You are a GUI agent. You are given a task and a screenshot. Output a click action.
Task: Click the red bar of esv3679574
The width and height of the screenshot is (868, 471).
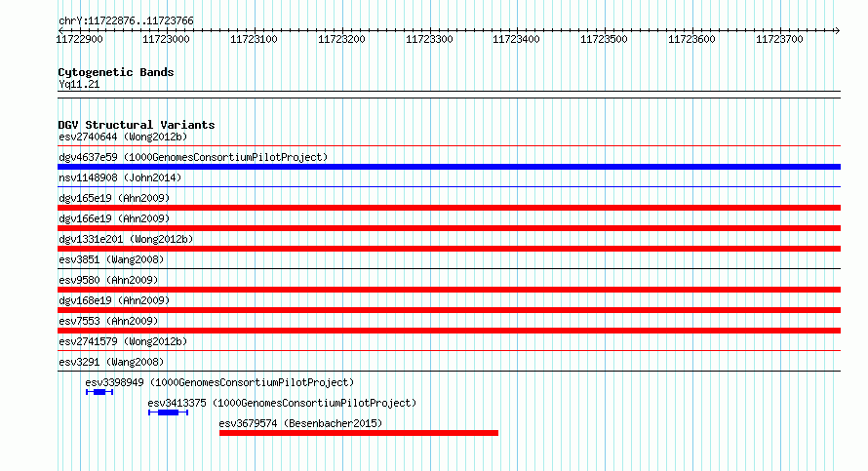(359, 433)
